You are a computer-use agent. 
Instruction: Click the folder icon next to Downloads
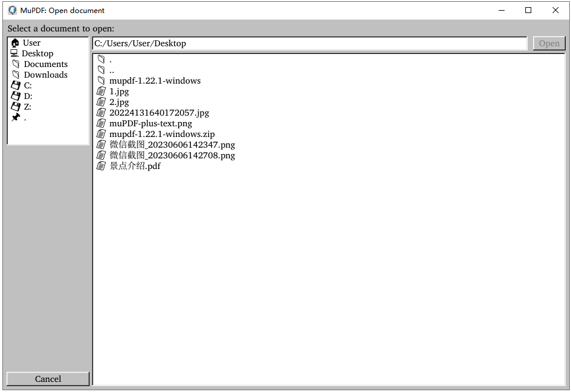(16, 75)
